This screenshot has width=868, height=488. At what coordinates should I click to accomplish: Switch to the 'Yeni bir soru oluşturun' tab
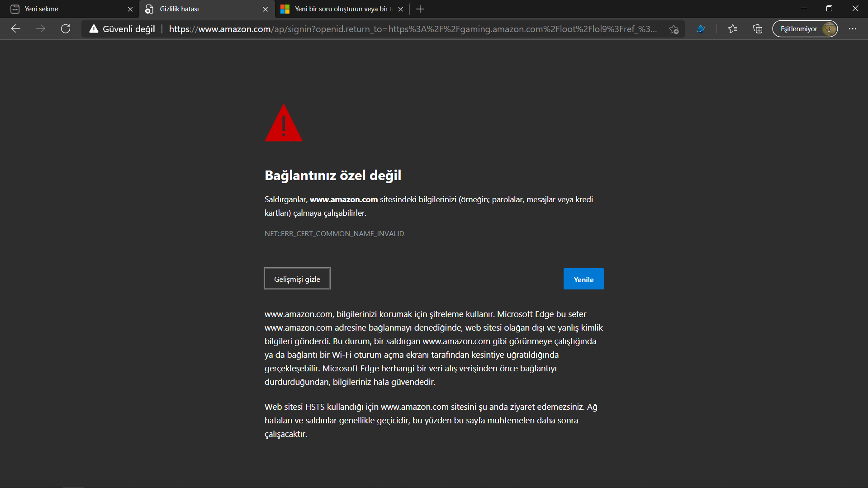tap(342, 9)
